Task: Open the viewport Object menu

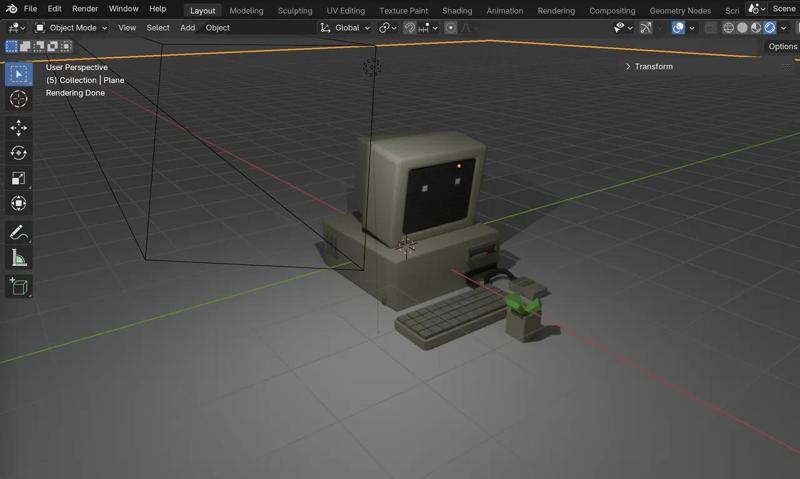Action: coord(217,28)
